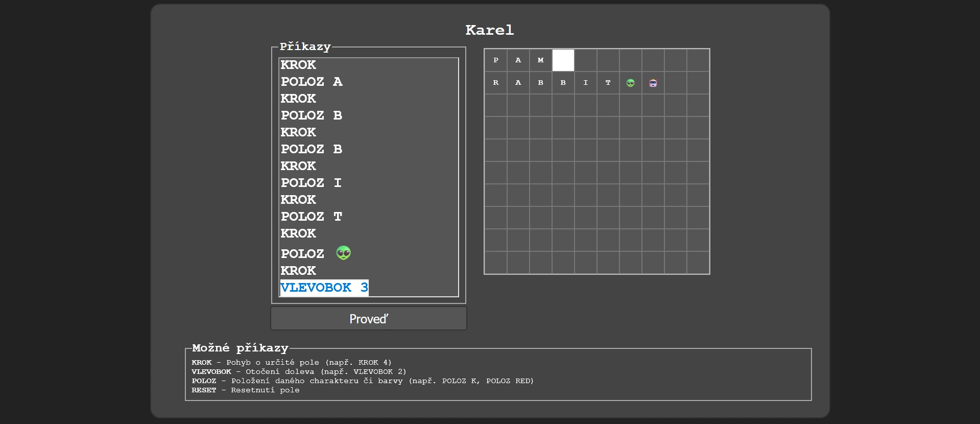This screenshot has width=980, height=424.
Task: Select the grid cell containing letter T
Action: click(608, 83)
